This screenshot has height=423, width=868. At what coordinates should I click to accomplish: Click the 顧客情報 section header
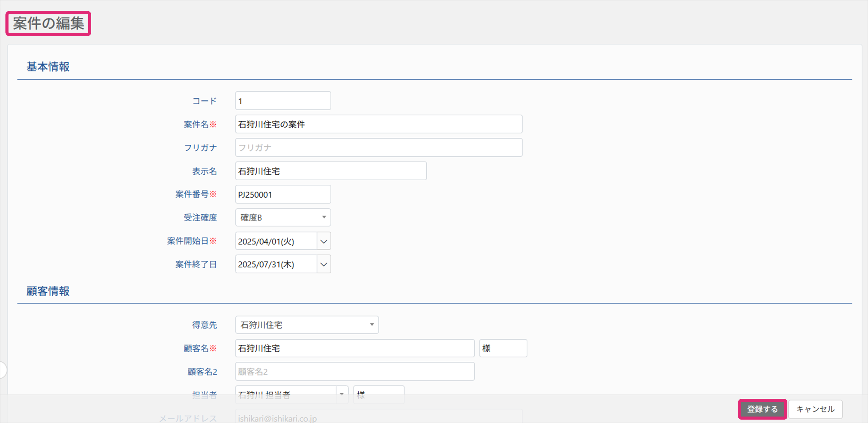click(48, 291)
